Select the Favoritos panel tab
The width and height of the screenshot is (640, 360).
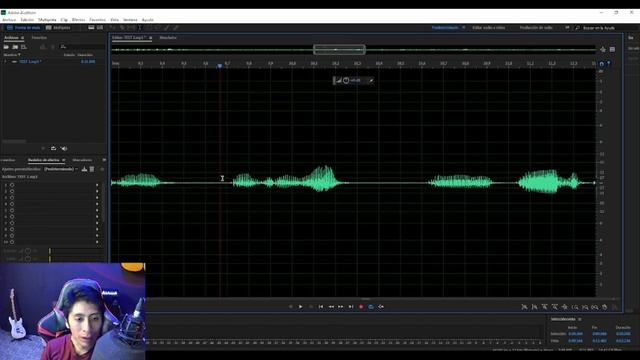[39, 38]
